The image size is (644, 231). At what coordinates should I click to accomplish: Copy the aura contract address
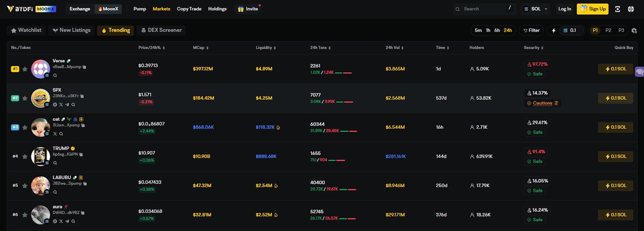(83, 213)
